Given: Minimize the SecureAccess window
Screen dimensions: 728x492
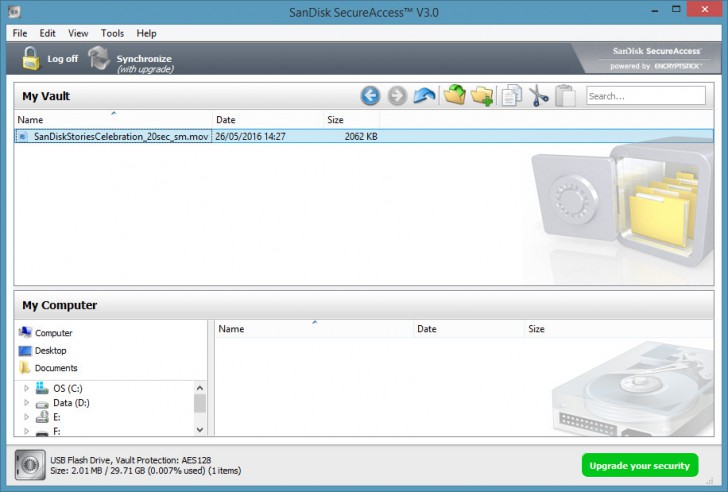Looking at the screenshot, I should [655, 10].
